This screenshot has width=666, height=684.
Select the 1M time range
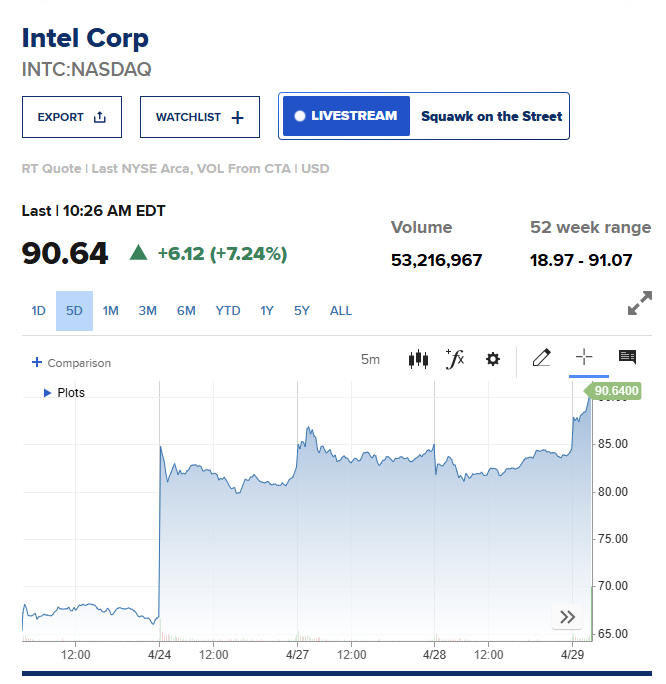[x=110, y=311]
